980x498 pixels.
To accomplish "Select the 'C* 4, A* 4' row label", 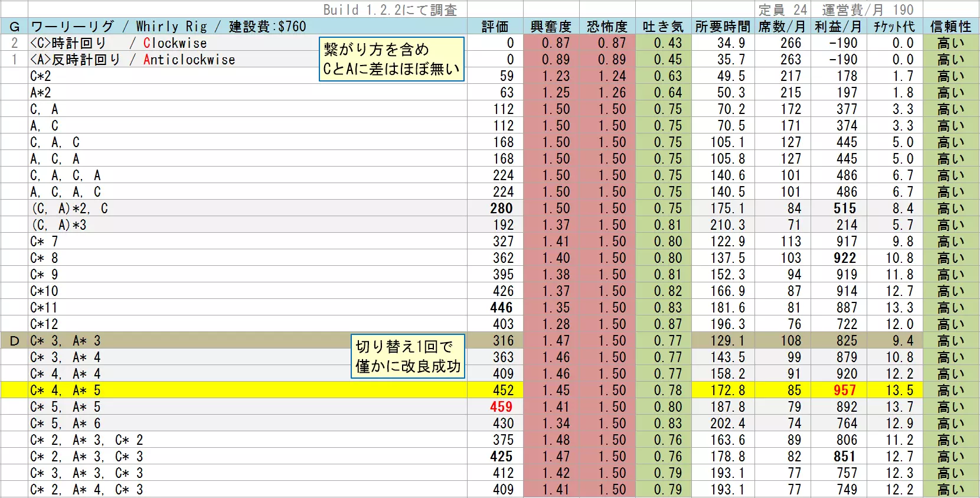I will tap(66, 374).
